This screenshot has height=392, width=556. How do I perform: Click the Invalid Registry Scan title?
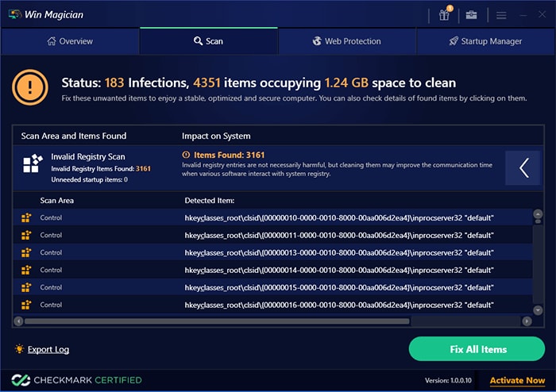point(88,156)
